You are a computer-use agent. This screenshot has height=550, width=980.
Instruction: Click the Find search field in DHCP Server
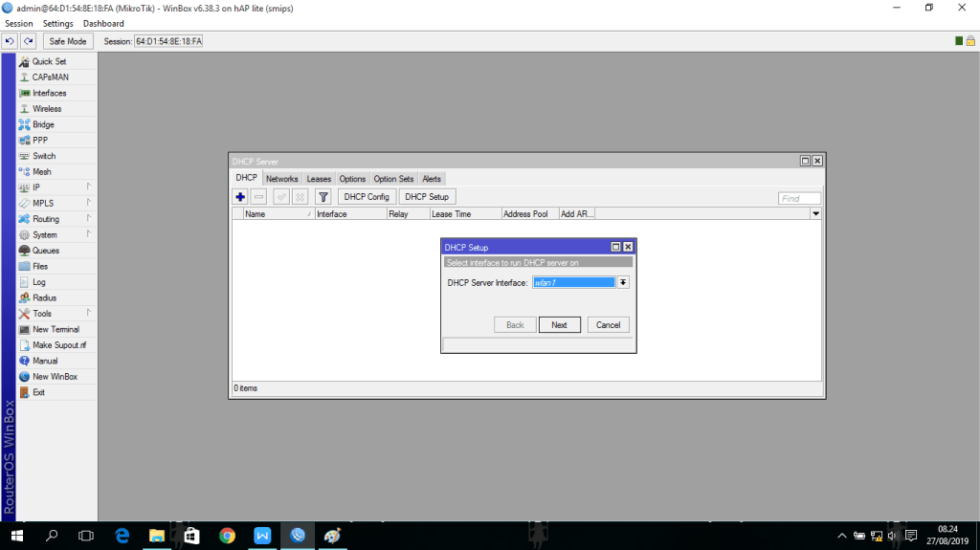coord(799,199)
